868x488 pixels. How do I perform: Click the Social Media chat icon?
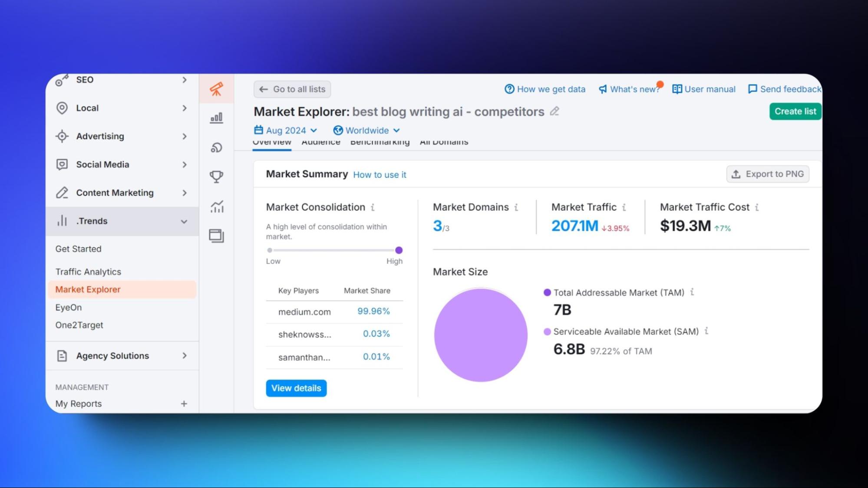pos(62,164)
